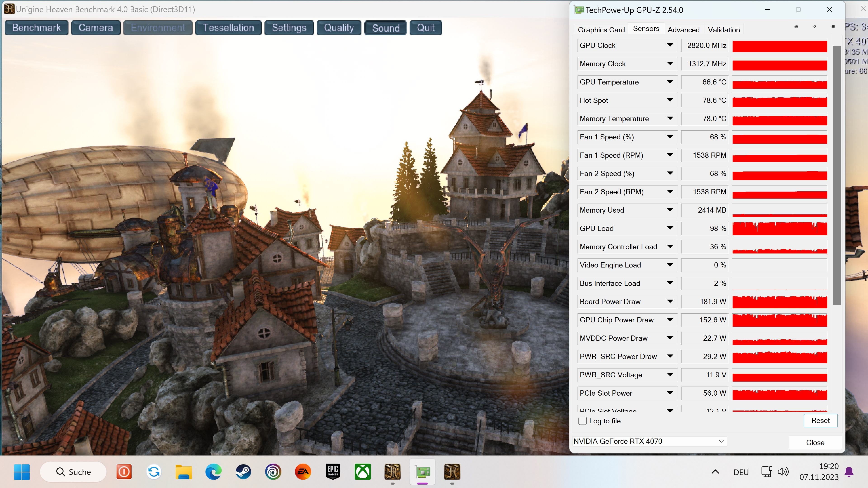
Task: Click the Close button in GPU-Z
Action: (815, 443)
